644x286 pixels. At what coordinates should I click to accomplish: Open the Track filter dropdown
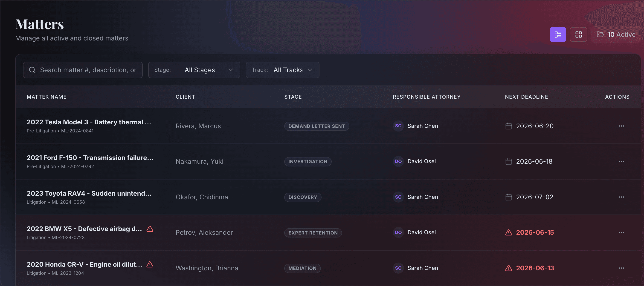(x=282, y=70)
